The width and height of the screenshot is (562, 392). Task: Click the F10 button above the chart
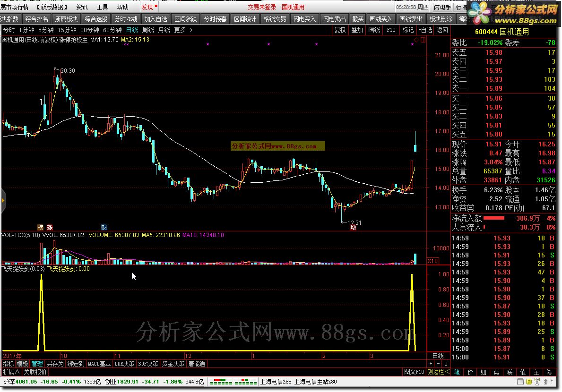pos(391,30)
